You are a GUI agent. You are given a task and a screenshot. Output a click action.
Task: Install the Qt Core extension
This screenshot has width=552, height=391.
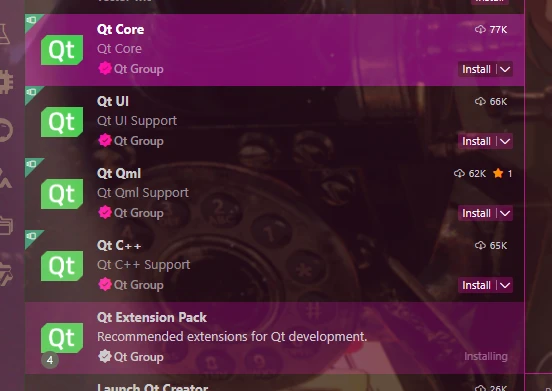(x=476, y=69)
